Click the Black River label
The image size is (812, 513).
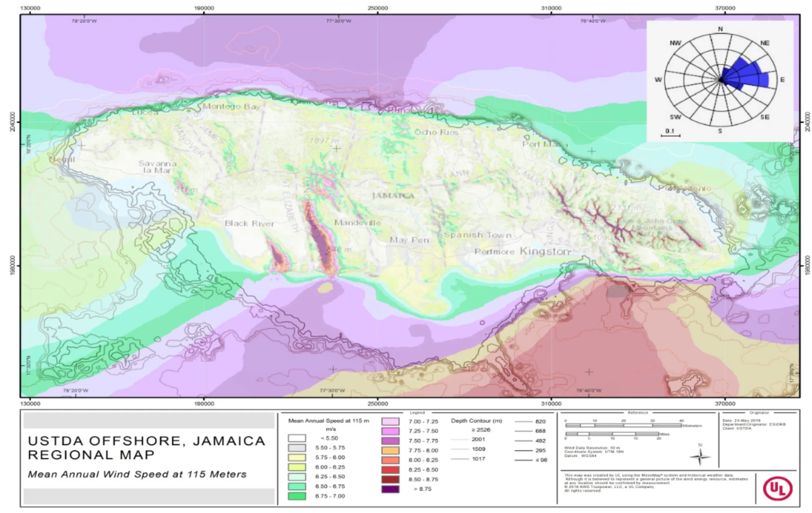(249, 223)
